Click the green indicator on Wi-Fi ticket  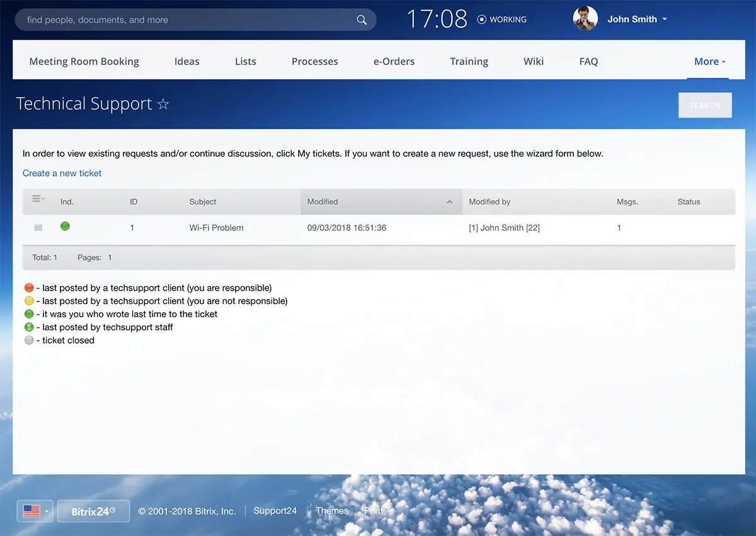click(65, 226)
